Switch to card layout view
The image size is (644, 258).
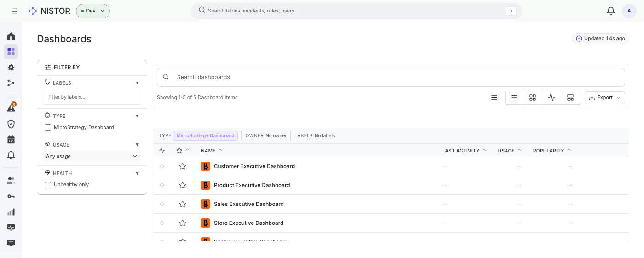coord(570,98)
